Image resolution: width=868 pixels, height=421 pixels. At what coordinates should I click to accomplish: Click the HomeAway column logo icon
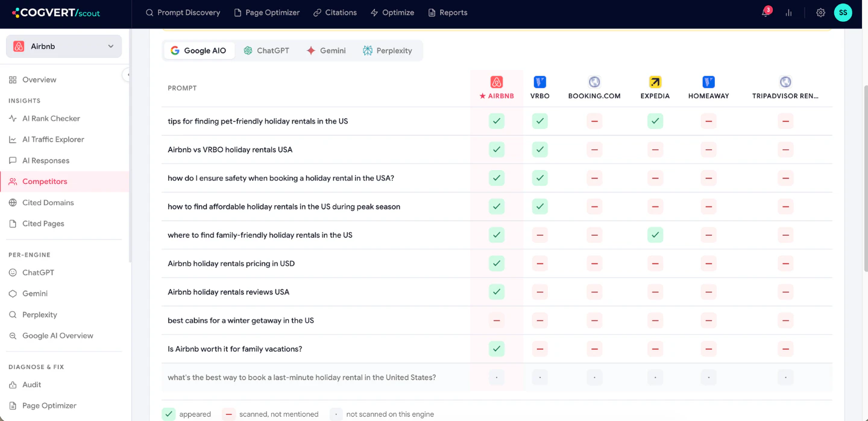(709, 82)
